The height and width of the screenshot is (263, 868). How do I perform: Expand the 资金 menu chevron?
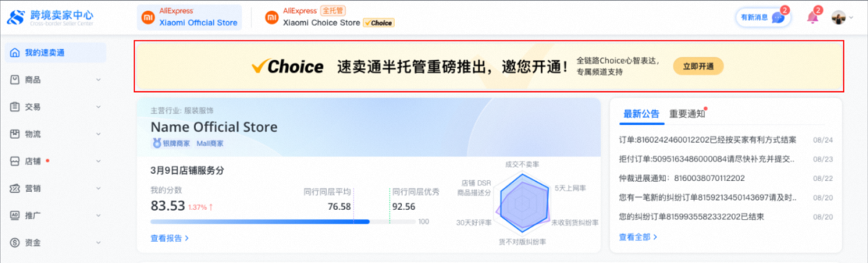[x=98, y=242]
